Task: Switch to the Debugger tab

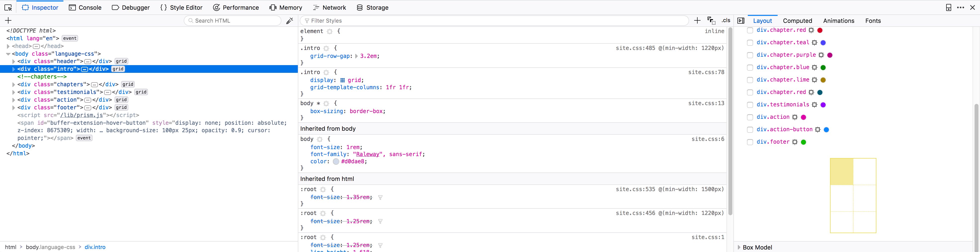Action: [131, 8]
